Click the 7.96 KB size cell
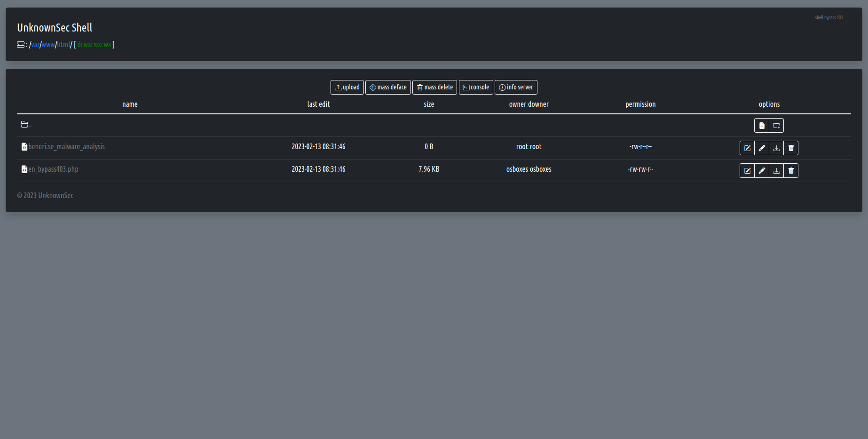 point(429,169)
